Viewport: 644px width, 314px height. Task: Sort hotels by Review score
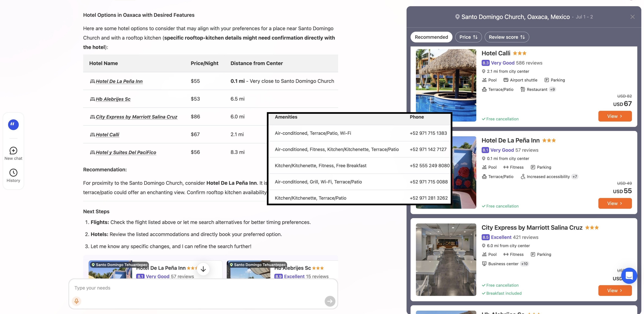[507, 37]
